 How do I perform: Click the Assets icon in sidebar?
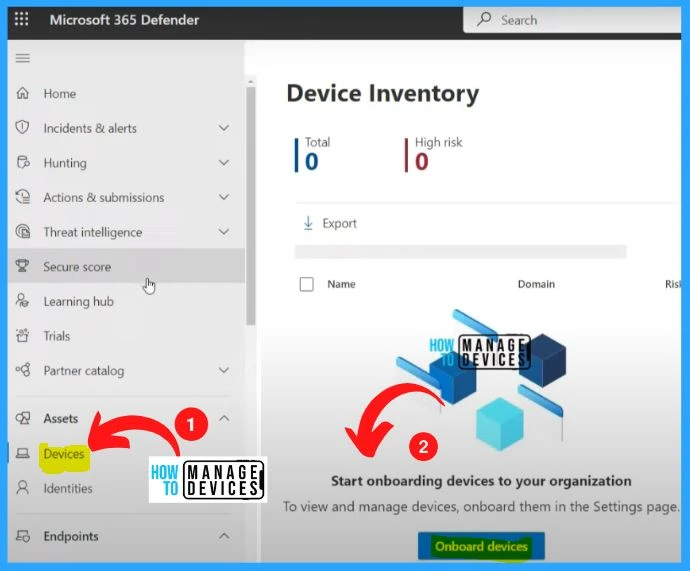23,418
